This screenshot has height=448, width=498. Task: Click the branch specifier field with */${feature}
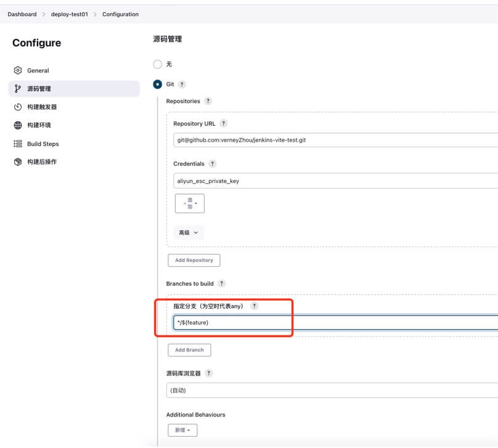[333, 322]
